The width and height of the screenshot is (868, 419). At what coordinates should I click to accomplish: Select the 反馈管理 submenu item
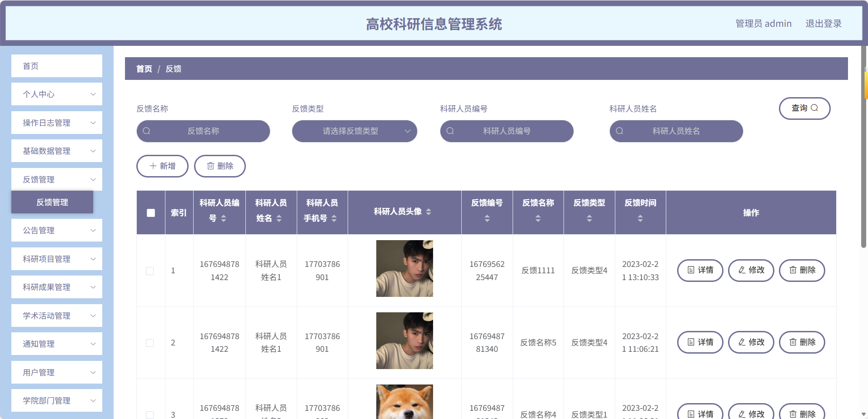coord(52,202)
